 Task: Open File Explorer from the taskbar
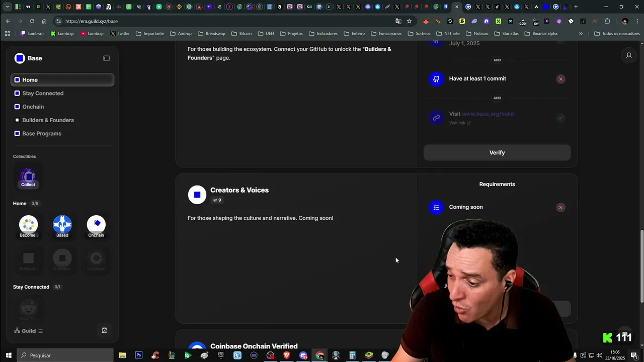122,355
